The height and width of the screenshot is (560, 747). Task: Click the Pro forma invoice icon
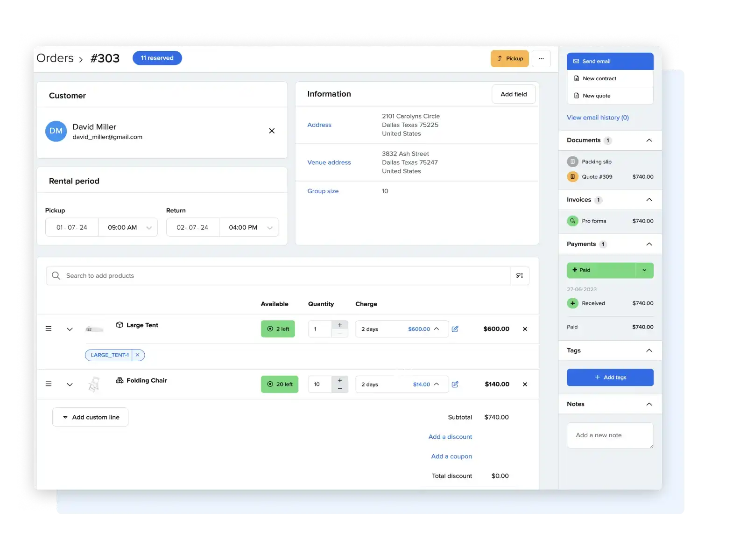(572, 221)
